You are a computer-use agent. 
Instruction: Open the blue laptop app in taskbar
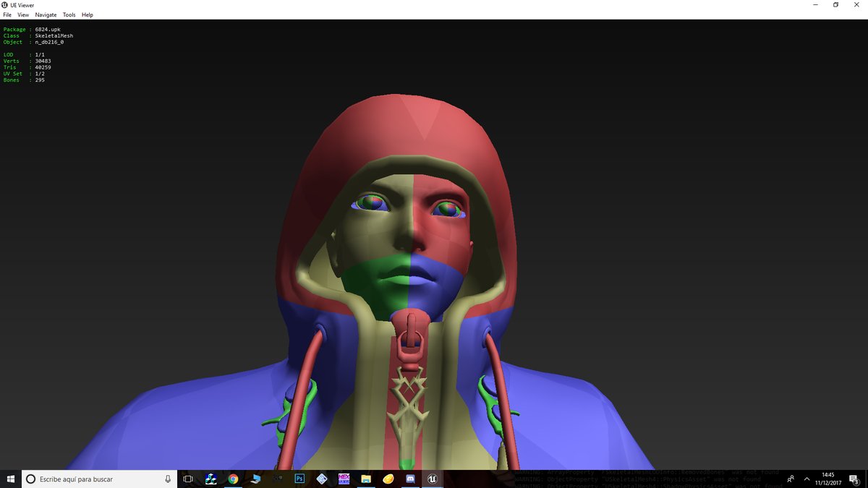(255, 479)
